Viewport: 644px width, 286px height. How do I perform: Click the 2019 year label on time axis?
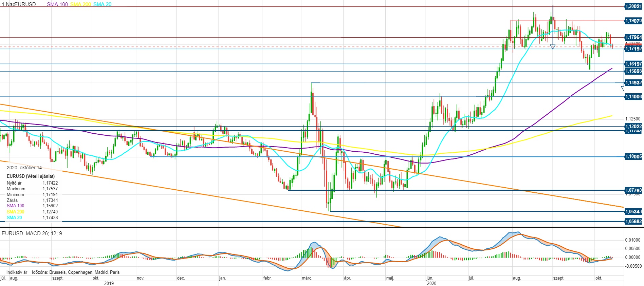pyautogui.click(x=109, y=284)
